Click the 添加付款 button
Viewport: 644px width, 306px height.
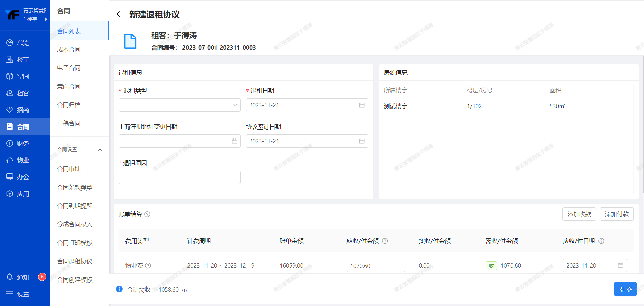click(616, 214)
